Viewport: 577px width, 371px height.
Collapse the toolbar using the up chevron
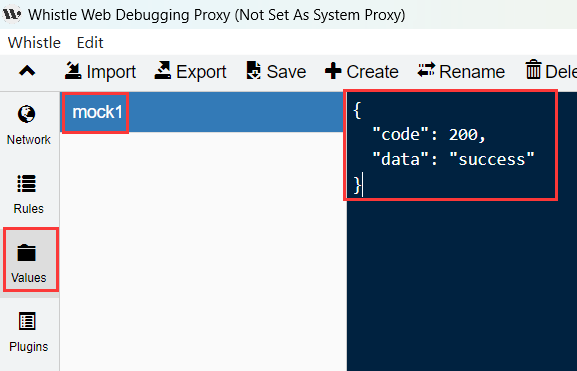(27, 71)
